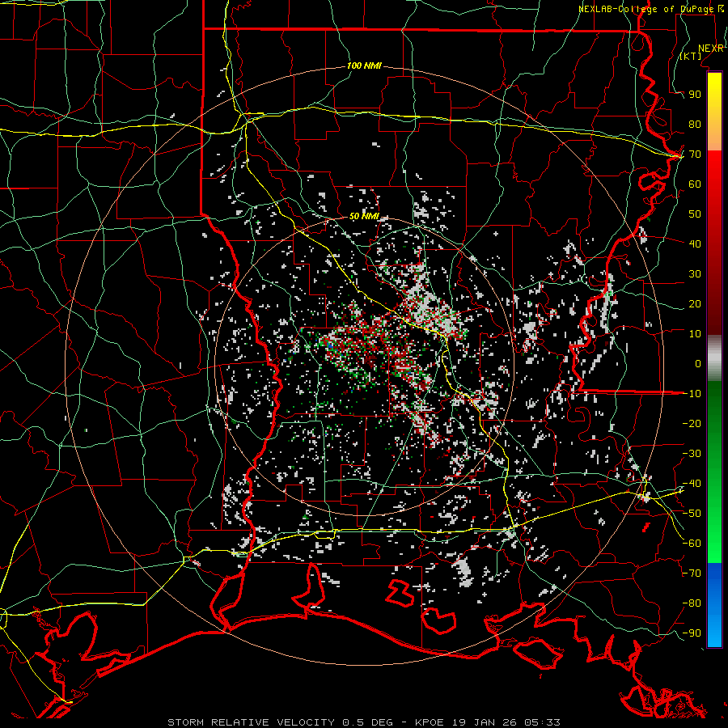Click the 80 value on the velocity scale
This screenshot has height=728, width=728.
[x=695, y=125]
